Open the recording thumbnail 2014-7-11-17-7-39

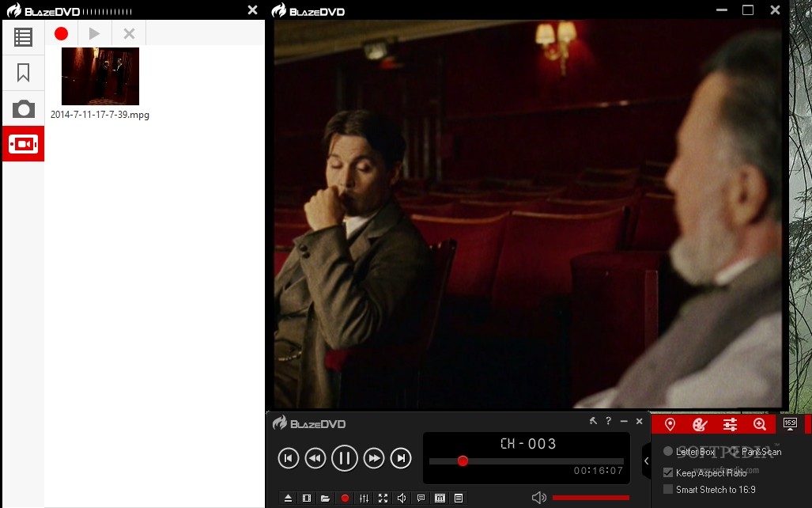click(x=100, y=76)
